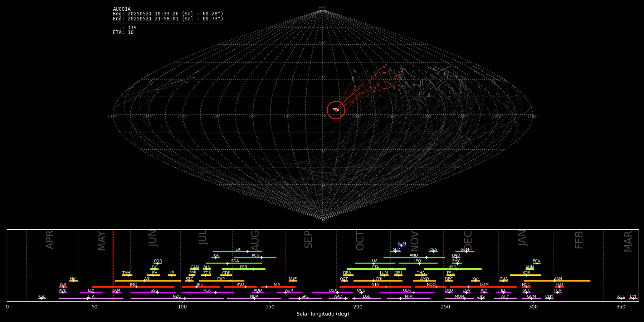644x322 pixels.
Task: Select the MON shower label
Action: tap(459, 297)
